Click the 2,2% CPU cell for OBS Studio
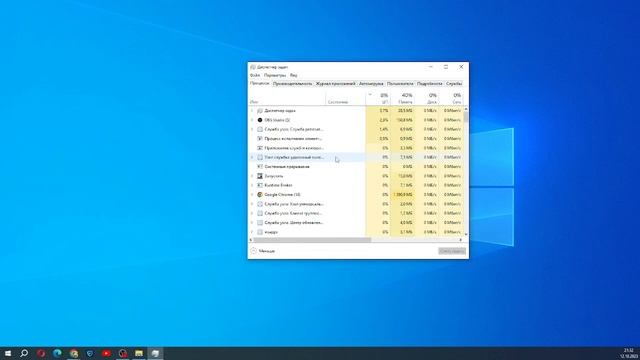This screenshot has width=640, height=360. point(378,120)
